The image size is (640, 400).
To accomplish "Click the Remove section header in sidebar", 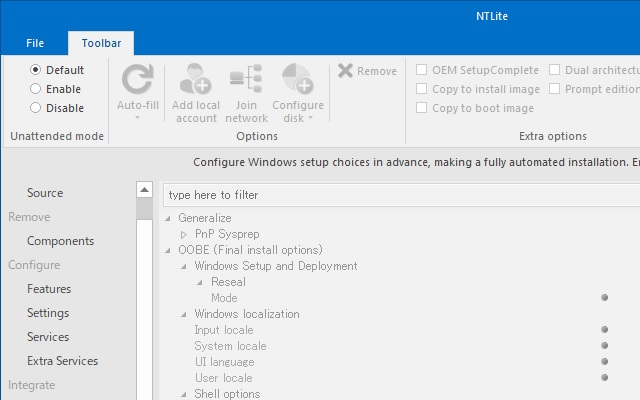I will coord(29,217).
